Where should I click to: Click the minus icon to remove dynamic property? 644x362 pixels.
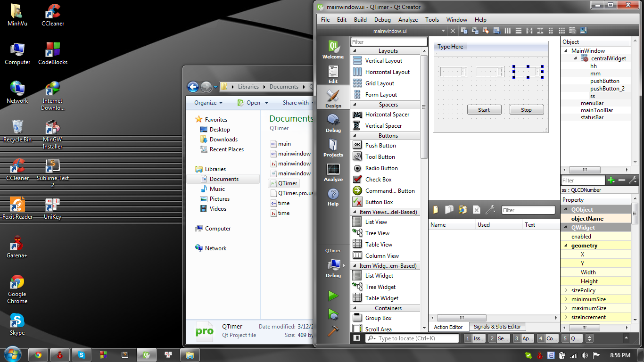point(622,180)
